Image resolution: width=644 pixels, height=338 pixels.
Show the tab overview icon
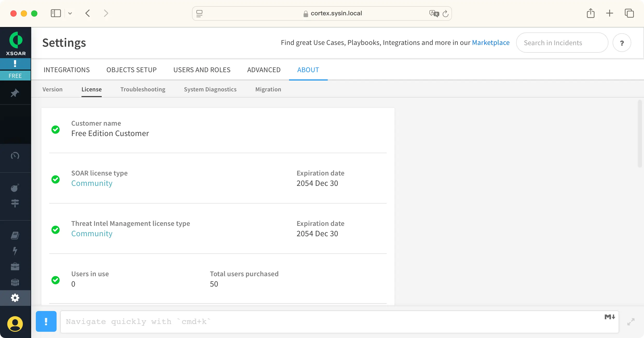coord(629,13)
